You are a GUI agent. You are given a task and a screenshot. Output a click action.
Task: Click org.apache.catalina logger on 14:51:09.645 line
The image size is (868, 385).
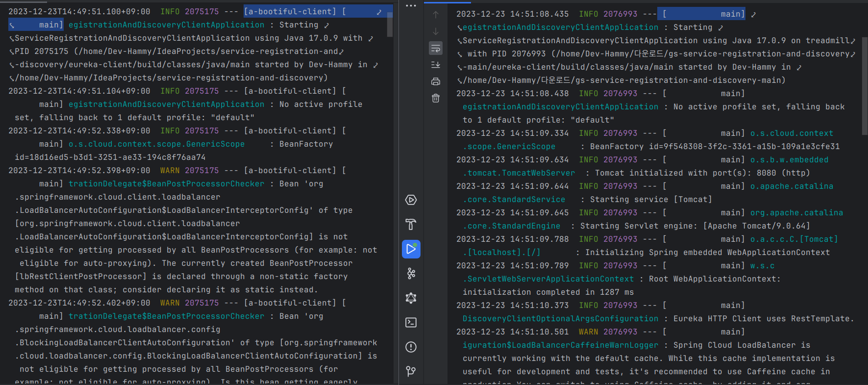click(x=796, y=212)
